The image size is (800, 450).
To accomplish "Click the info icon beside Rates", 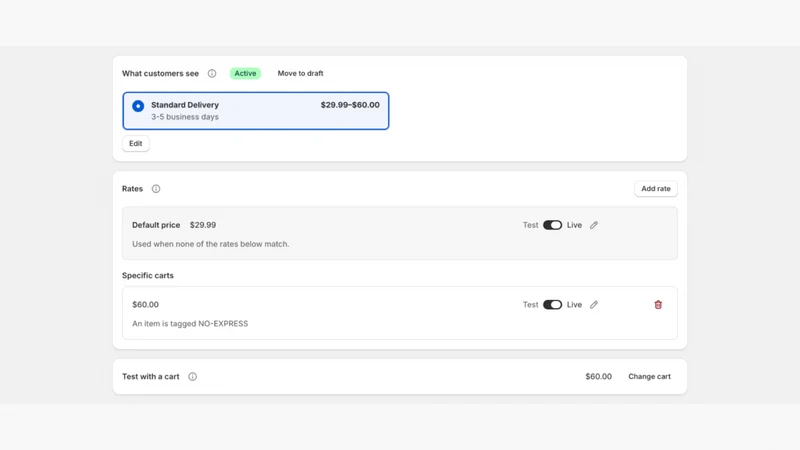I will [x=156, y=189].
